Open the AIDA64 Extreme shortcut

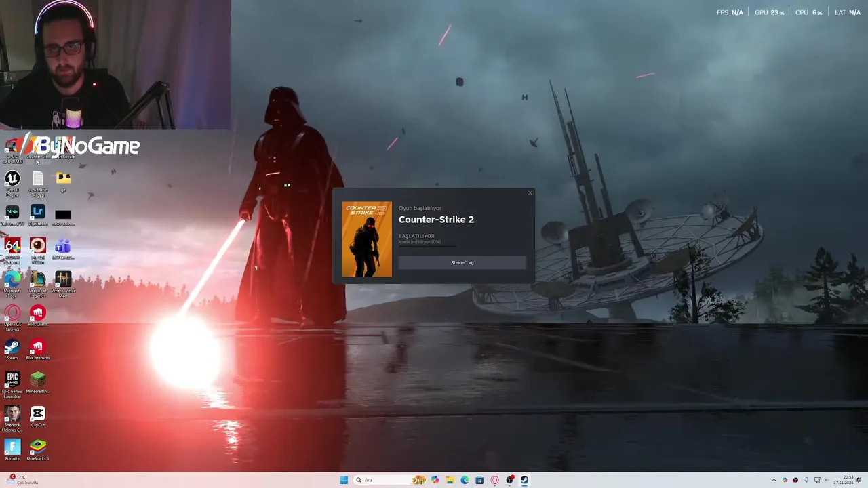click(12, 249)
